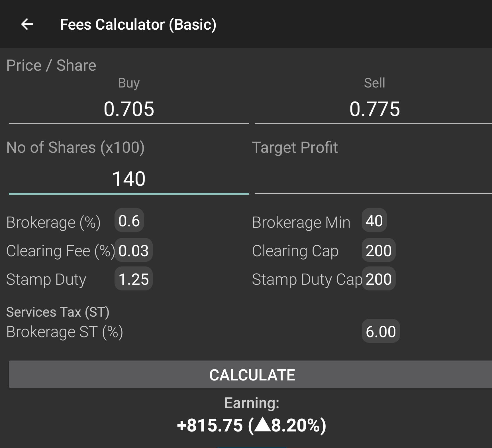Tap the +815.75 earning amount
This screenshot has height=448, width=492.
coord(210,425)
